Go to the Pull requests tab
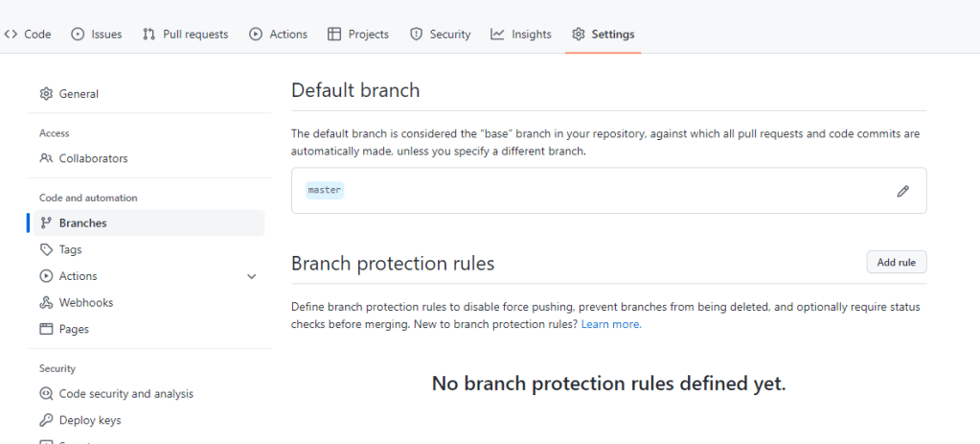 (186, 34)
